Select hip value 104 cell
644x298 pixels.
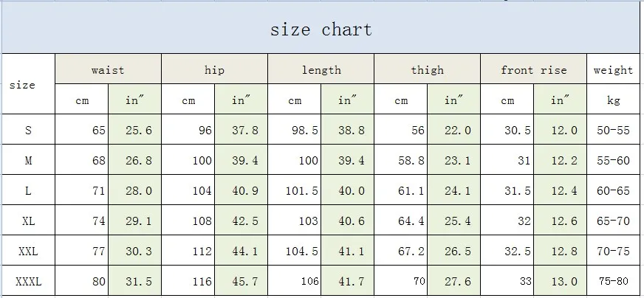188,190
